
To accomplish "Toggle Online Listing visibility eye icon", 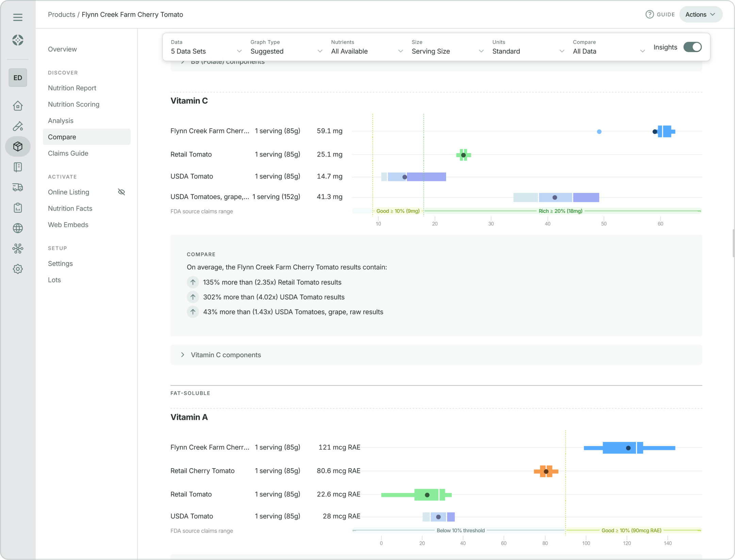I will click(121, 192).
